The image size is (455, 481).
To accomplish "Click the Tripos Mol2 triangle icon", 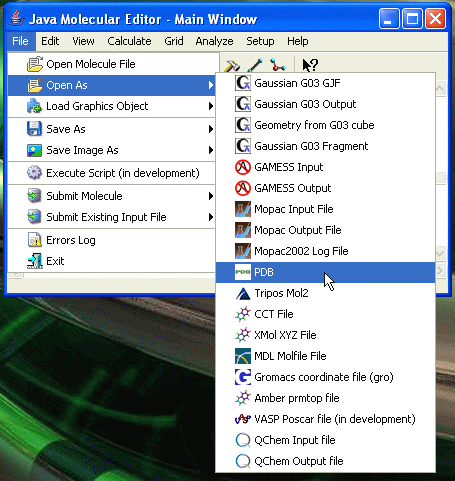I will (243, 293).
